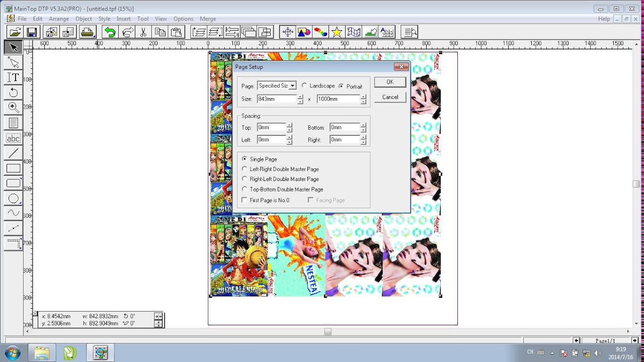This screenshot has width=644, height=362.
Task: Click the Cut scissors icon
Action: click(143, 32)
